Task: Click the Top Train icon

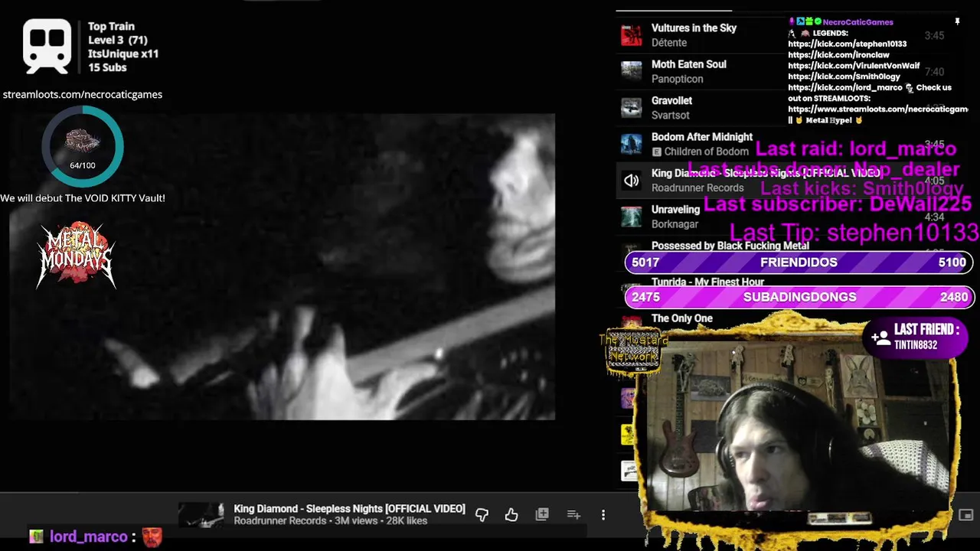Action: [47, 47]
